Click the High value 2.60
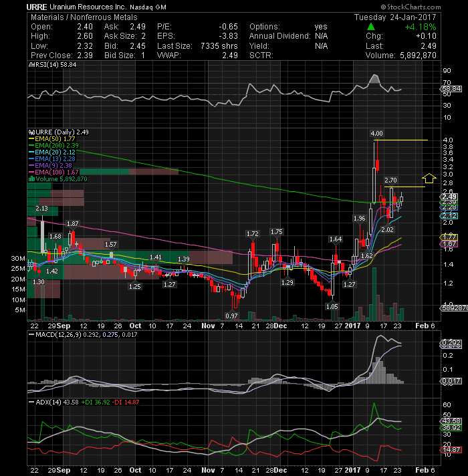Screen dimensions: 468x476 pos(85,36)
